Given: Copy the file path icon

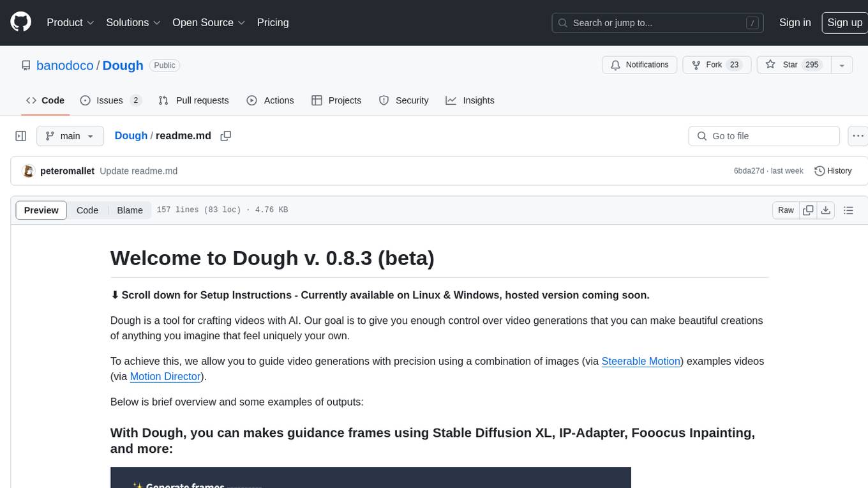Looking at the screenshot, I should tap(225, 136).
